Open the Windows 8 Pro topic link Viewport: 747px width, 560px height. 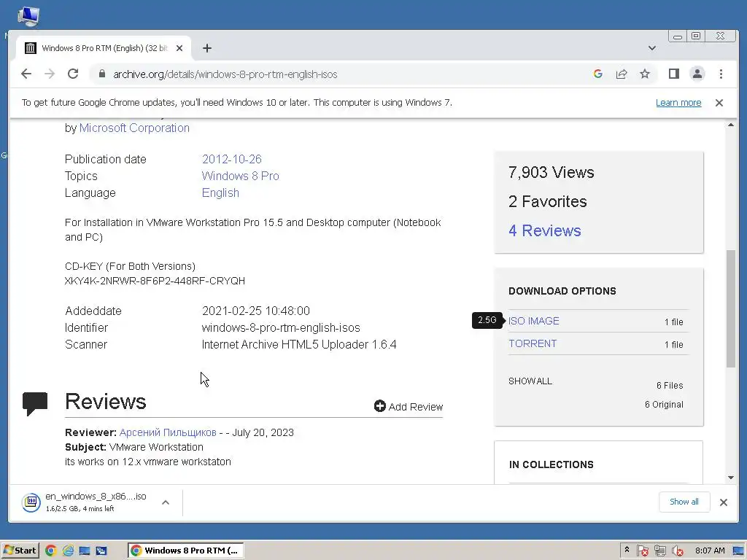[240, 176]
